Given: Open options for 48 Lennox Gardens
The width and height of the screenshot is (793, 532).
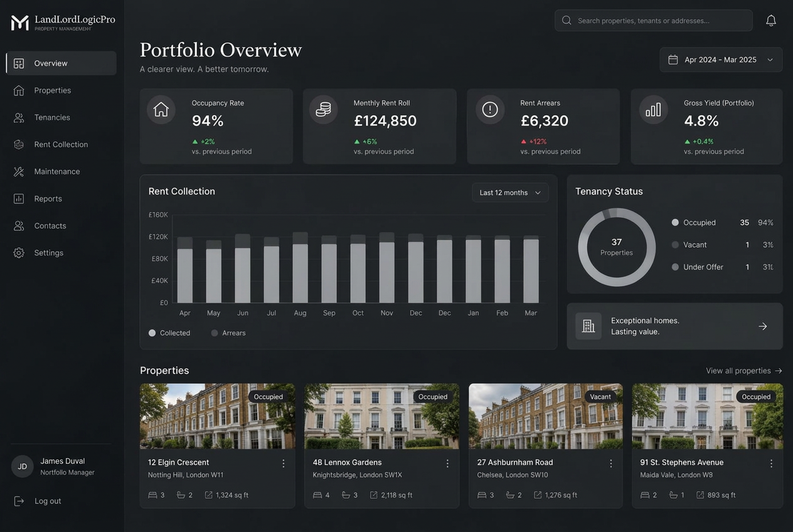Looking at the screenshot, I should tap(447, 464).
